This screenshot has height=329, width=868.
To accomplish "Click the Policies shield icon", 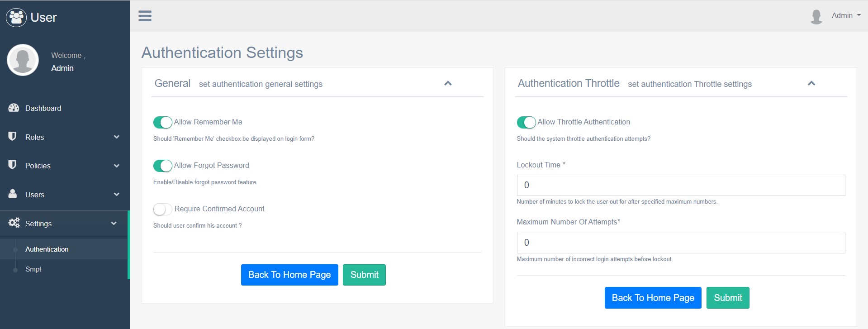I will pyautogui.click(x=13, y=165).
